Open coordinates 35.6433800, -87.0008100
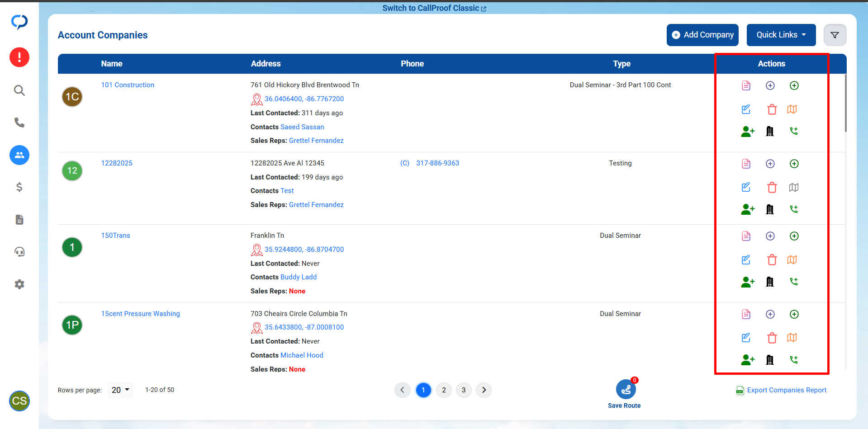The image size is (868, 429). pyautogui.click(x=304, y=327)
